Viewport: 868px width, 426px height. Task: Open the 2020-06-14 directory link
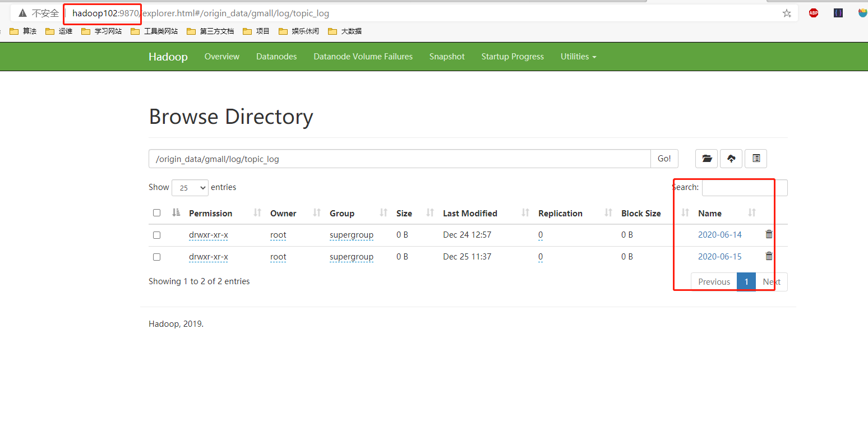pyautogui.click(x=720, y=234)
